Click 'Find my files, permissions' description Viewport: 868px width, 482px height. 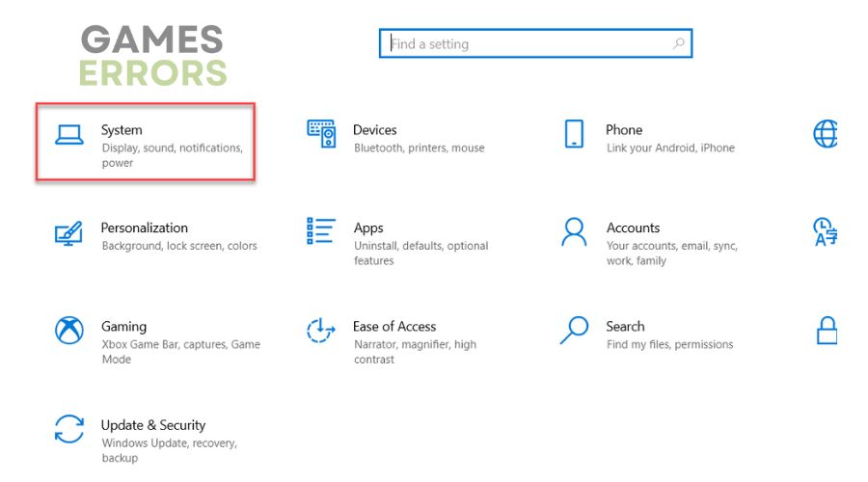pyautogui.click(x=670, y=344)
